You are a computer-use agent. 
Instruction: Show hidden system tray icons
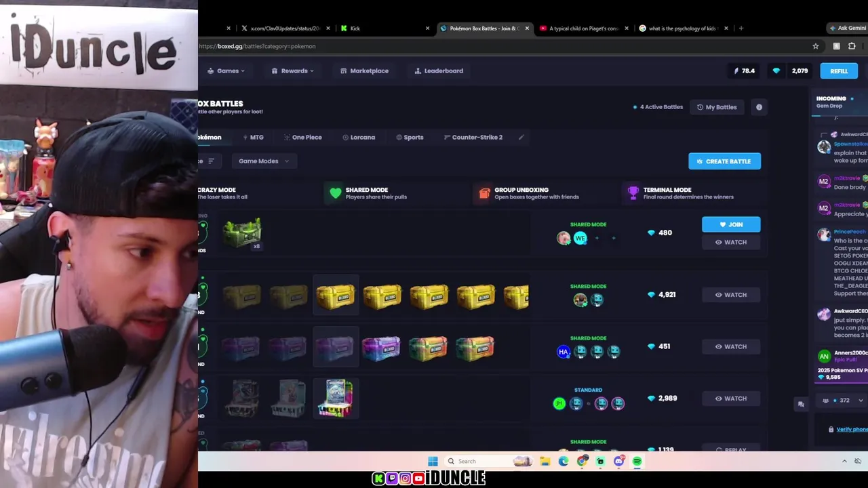click(844, 462)
